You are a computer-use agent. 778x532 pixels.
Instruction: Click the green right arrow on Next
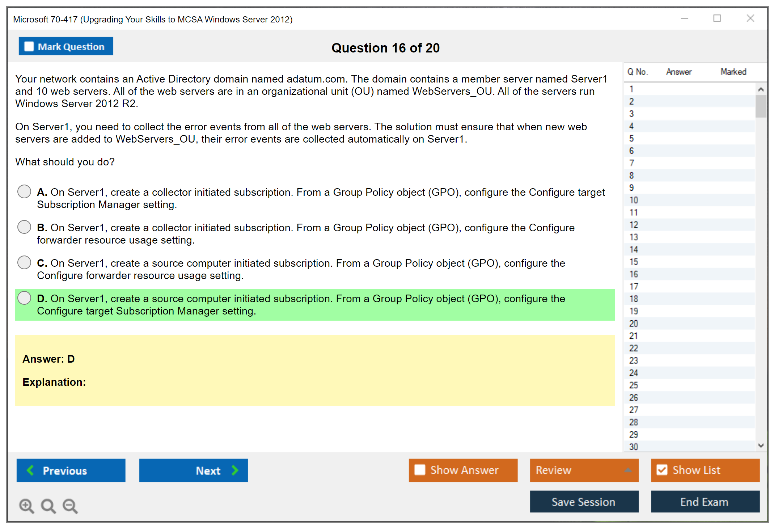pyautogui.click(x=235, y=470)
